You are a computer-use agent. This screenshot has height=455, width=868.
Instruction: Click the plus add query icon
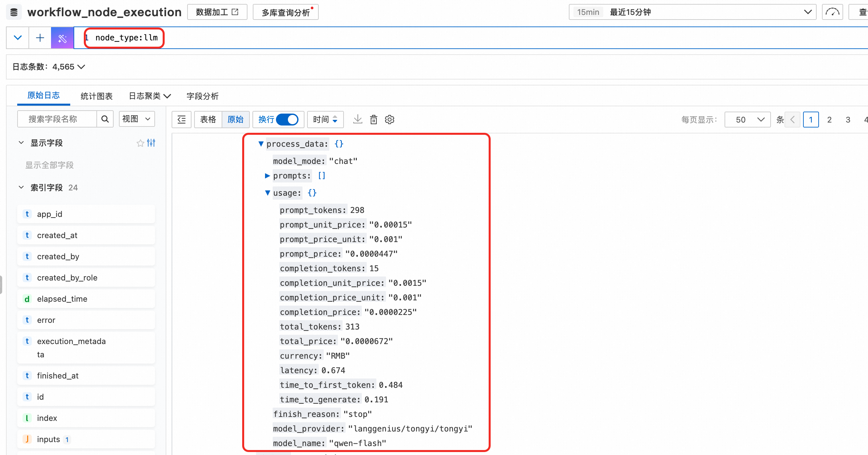click(x=40, y=38)
